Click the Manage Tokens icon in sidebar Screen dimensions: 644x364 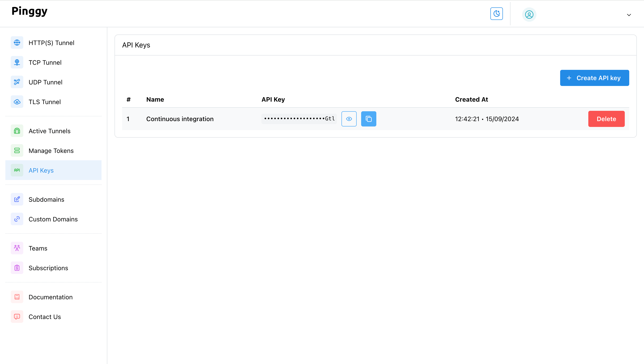[x=17, y=151]
